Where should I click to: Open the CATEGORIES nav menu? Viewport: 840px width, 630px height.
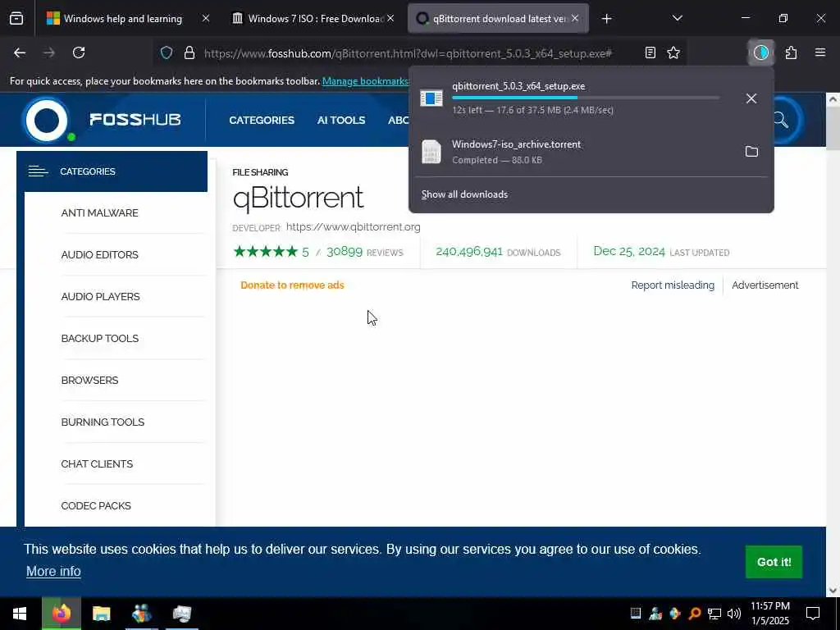click(x=262, y=120)
